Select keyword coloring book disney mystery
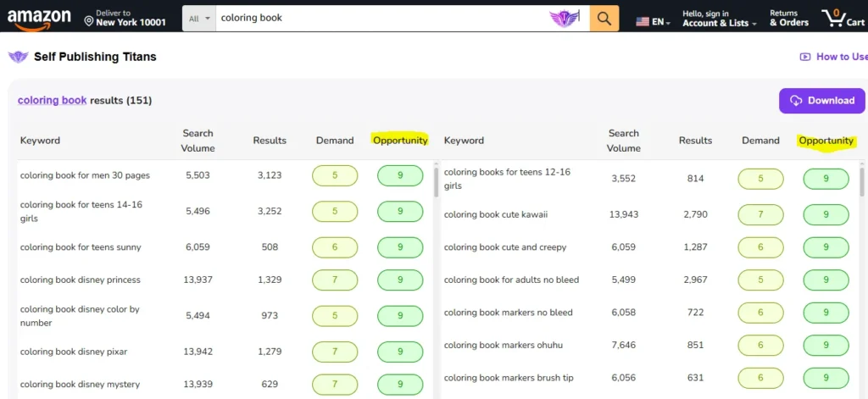Image resolution: width=868 pixels, height=399 pixels. click(80, 384)
